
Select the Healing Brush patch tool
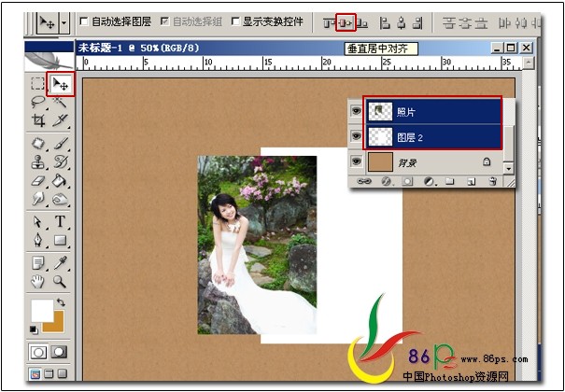coord(38,144)
